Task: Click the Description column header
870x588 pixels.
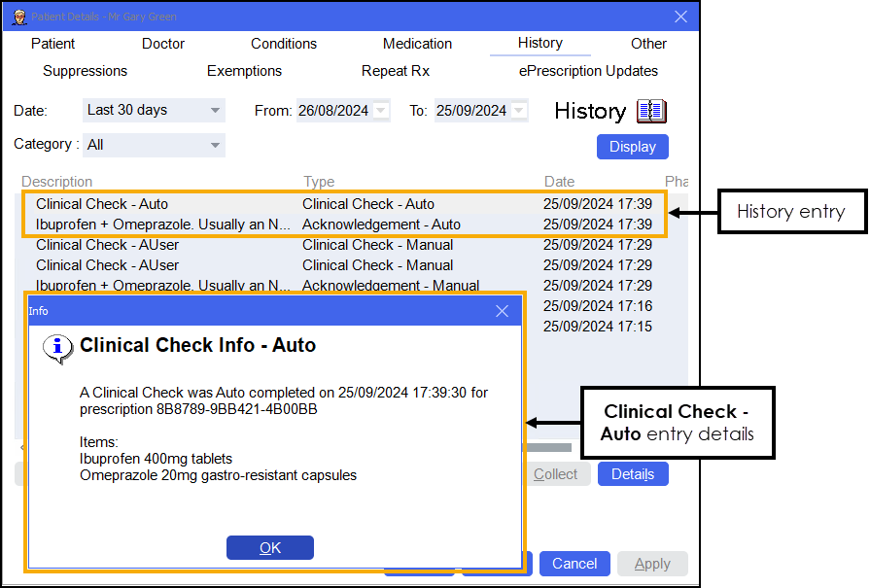Action: point(57,182)
